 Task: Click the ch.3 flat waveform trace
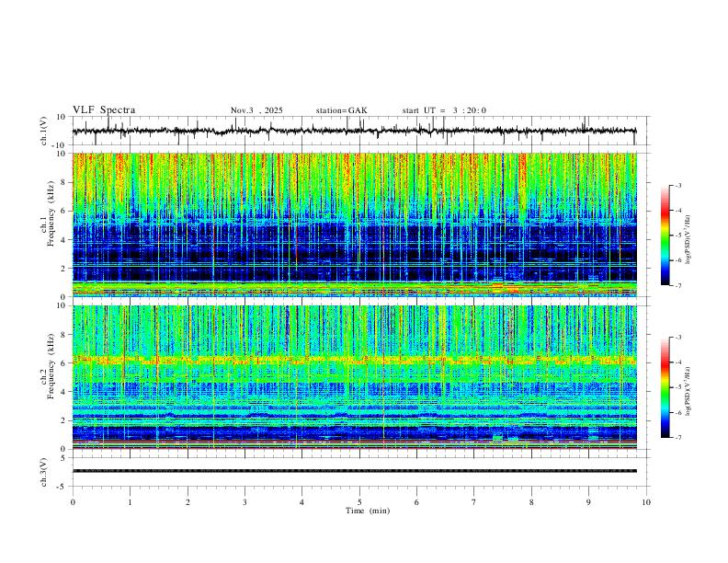[355, 471]
